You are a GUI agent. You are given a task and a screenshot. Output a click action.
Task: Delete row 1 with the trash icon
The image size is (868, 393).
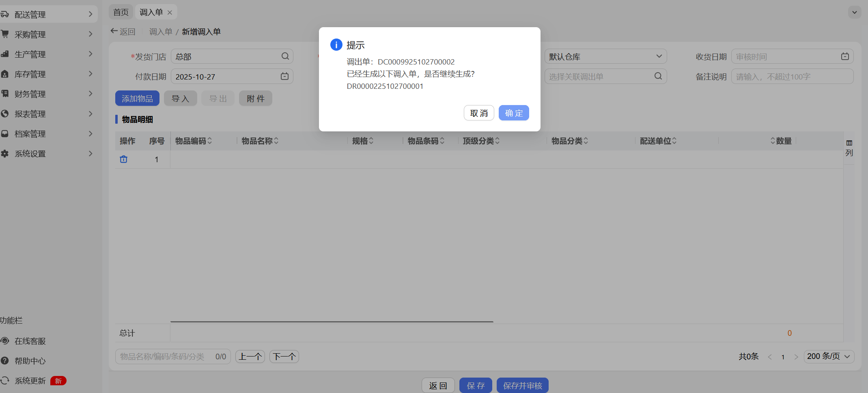tap(124, 159)
